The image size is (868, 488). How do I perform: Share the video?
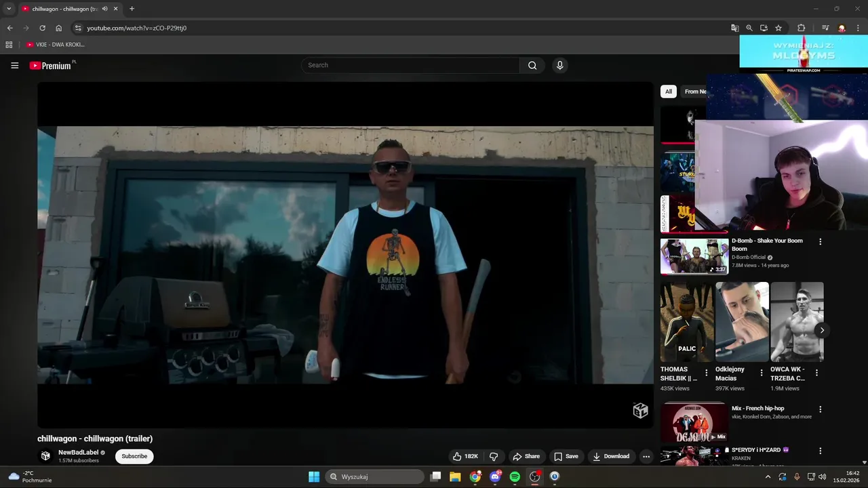(x=526, y=456)
